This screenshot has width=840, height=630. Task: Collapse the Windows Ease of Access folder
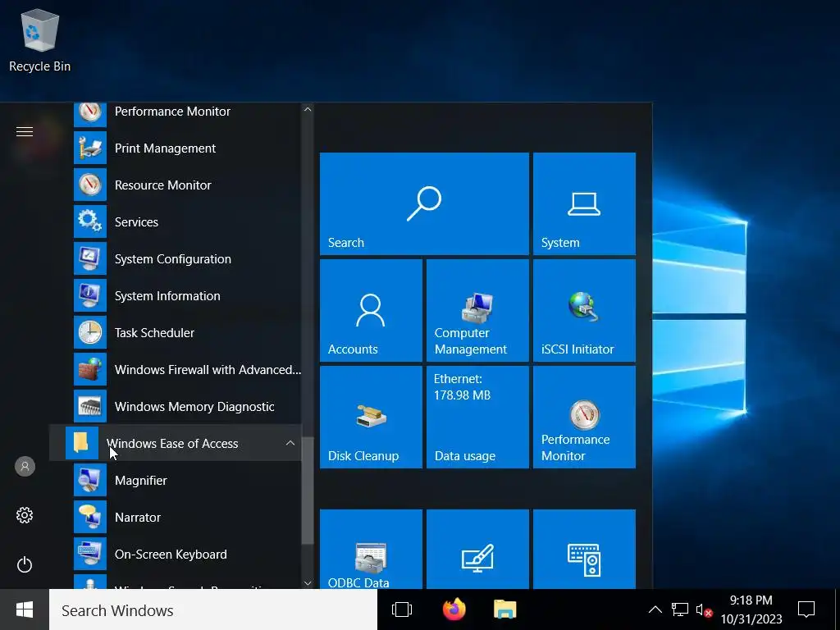point(176,444)
